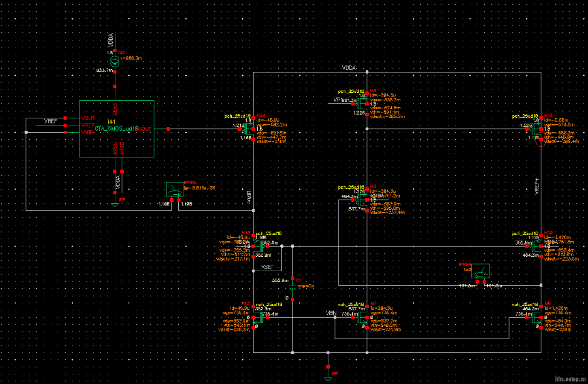Click the AVSS pin label on OTA

pos(115,149)
